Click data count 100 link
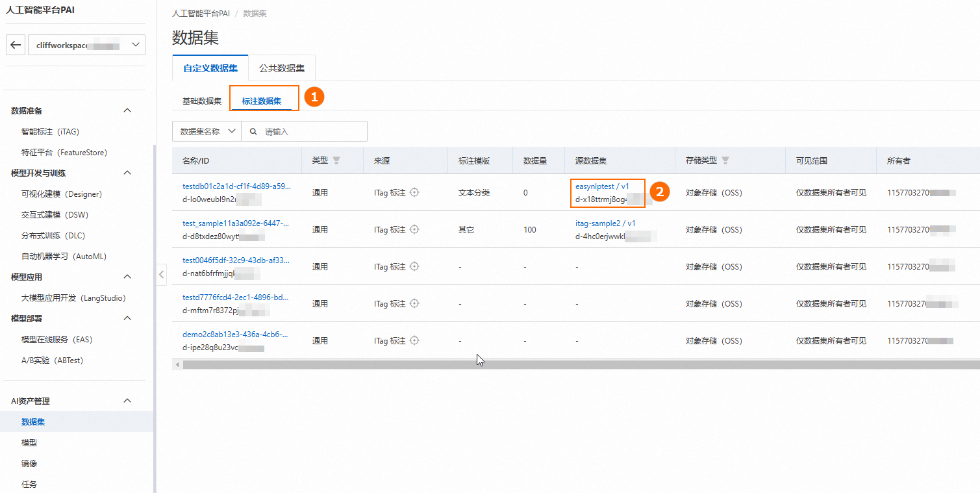 click(530, 229)
